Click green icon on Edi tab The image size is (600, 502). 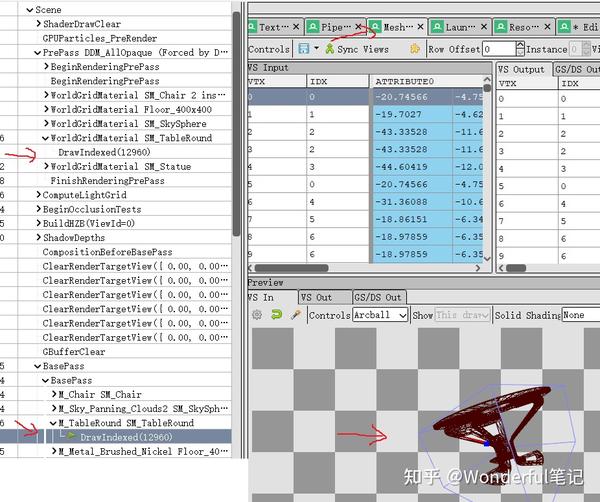564,27
